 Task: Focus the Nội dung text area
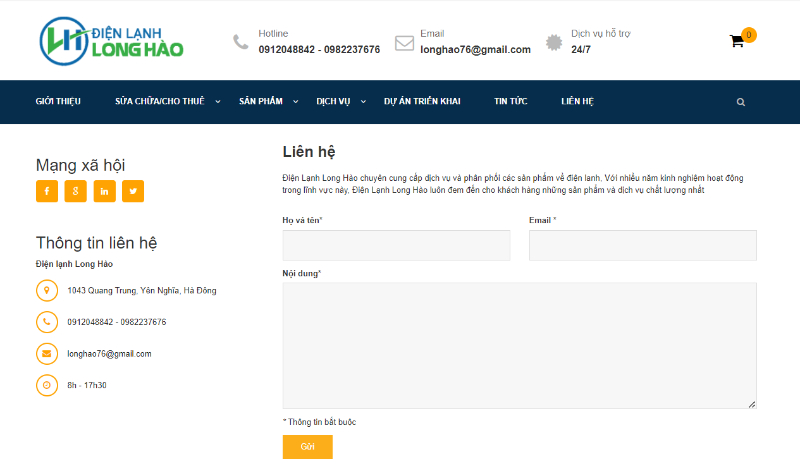(x=519, y=346)
